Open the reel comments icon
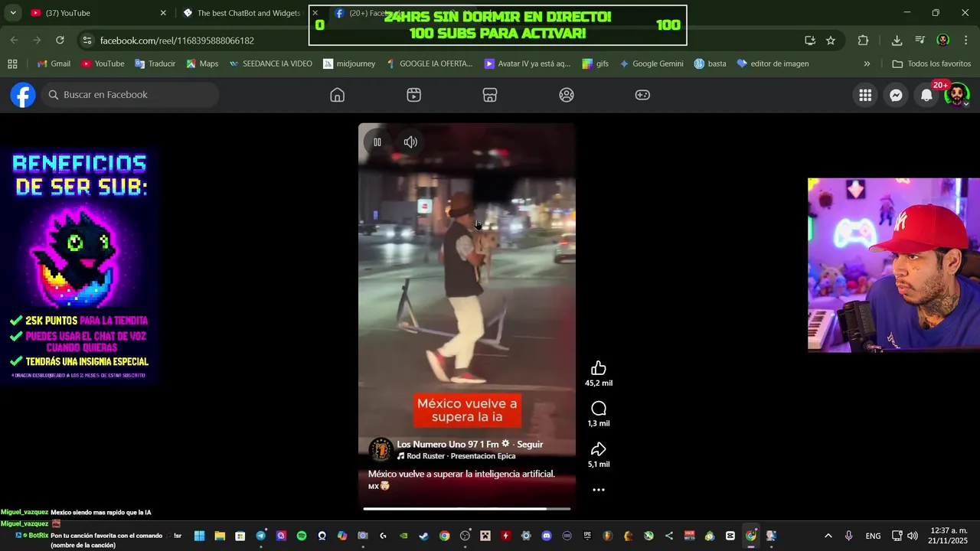The height and width of the screenshot is (551, 980). coord(599,409)
